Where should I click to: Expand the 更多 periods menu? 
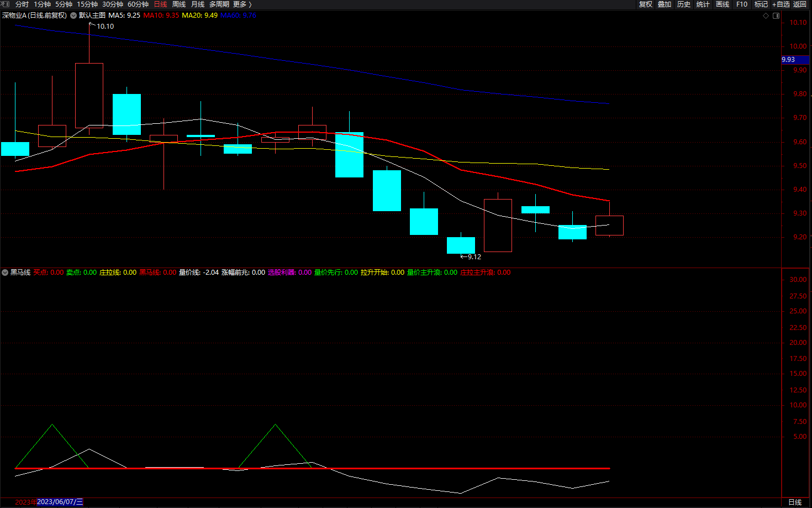point(242,4)
